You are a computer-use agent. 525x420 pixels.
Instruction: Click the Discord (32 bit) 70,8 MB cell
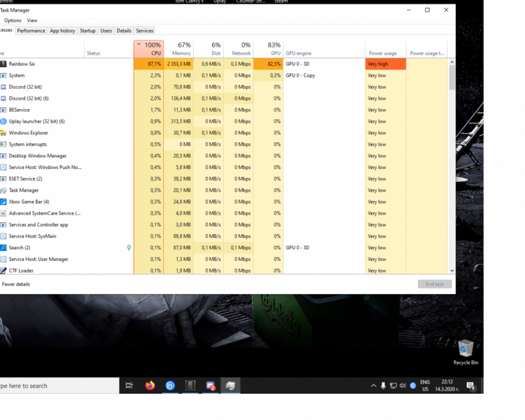click(x=179, y=87)
